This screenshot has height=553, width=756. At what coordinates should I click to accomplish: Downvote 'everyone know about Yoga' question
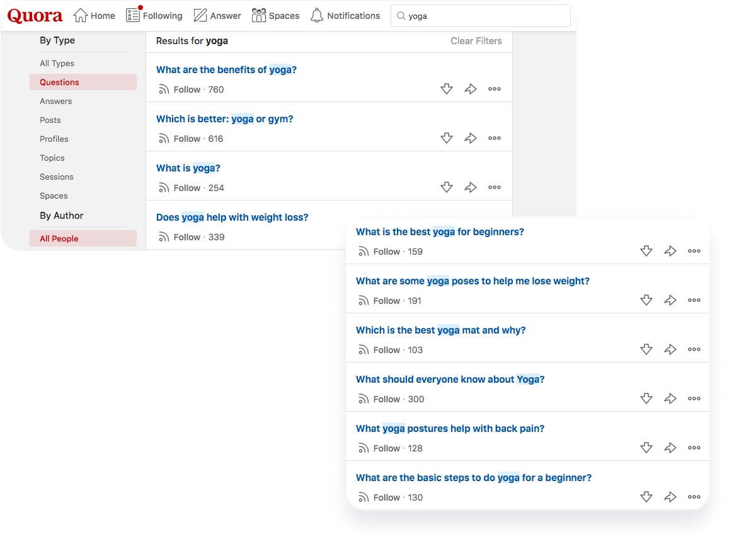point(646,399)
